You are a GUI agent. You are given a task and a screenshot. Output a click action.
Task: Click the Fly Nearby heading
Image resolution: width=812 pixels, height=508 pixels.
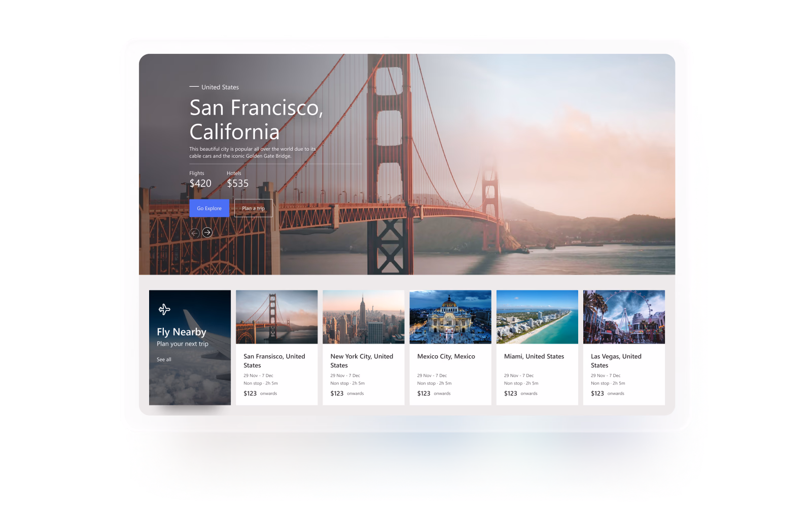coord(182,332)
